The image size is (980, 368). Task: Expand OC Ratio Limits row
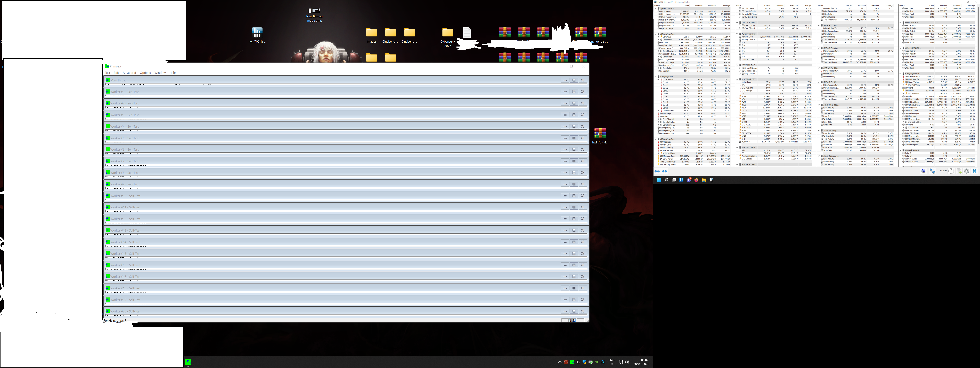click(740, 17)
